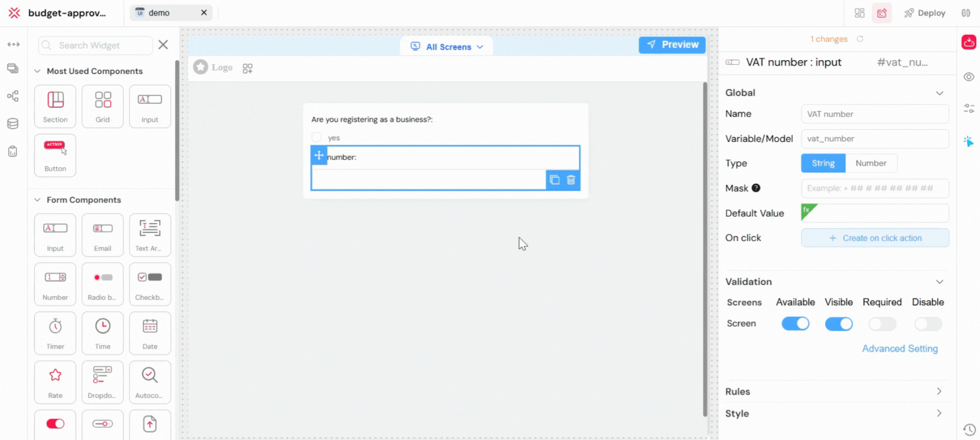Collapse the Most Used Components section

point(37,71)
